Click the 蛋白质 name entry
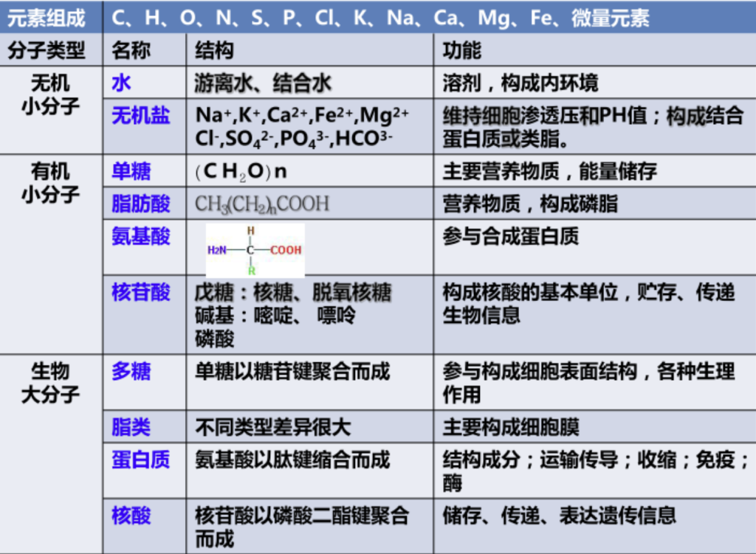Viewport: 756px width, 554px height. pyautogui.click(x=140, y=460)
